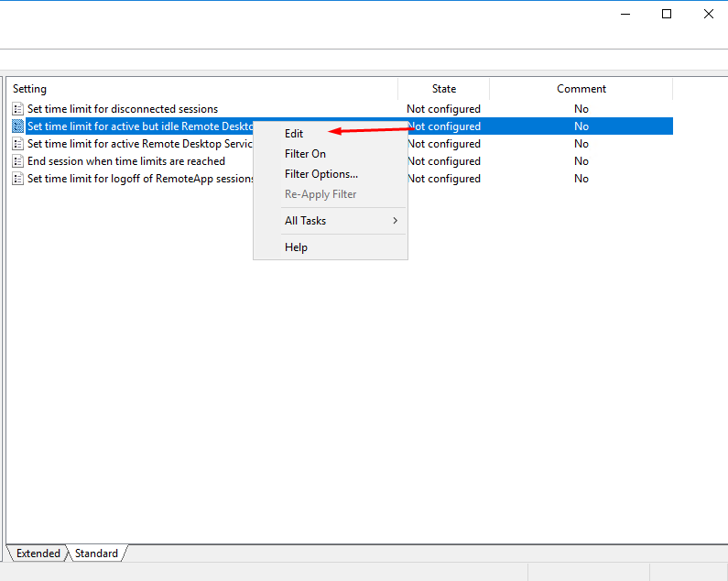Screen dimensions: 728x581
Task: Click Help in the context menu
Action: [296, 247]
